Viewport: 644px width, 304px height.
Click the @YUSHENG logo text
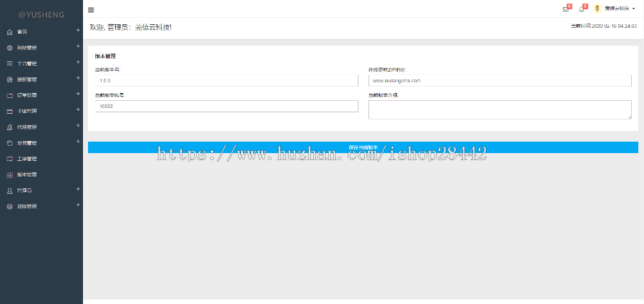point(42,15)
